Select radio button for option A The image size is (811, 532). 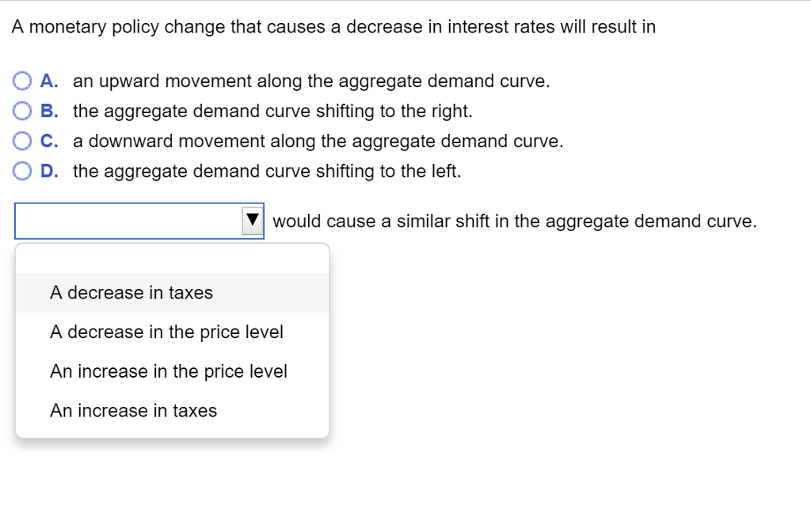coord(23,80)
